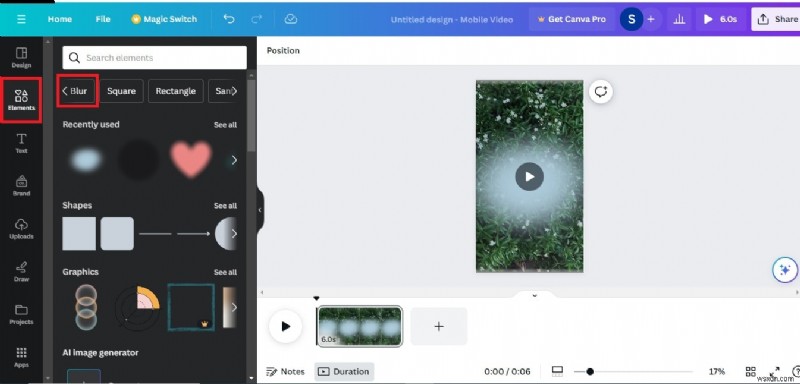Add a new page to timeline

[x=439, y=326]
